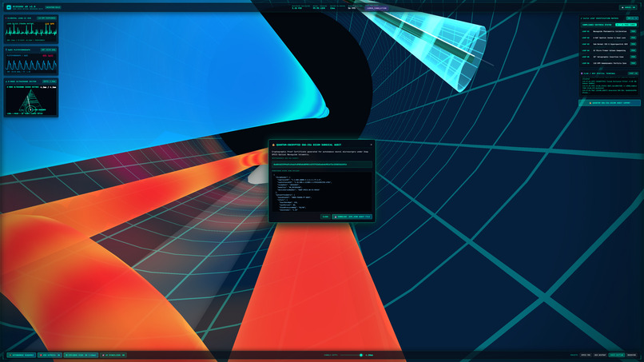Copy the terminal log using the terminal header button

[x=633, y=74]
